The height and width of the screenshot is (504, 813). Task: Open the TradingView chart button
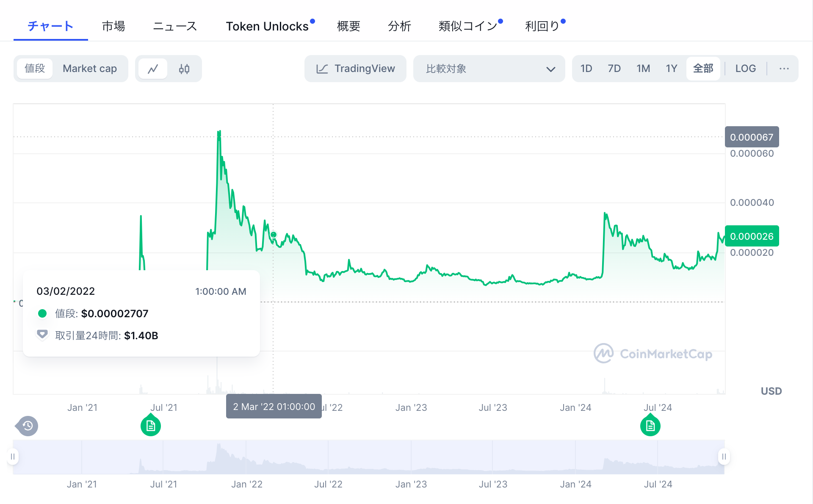pyautogui.click(x=355, y=69)
